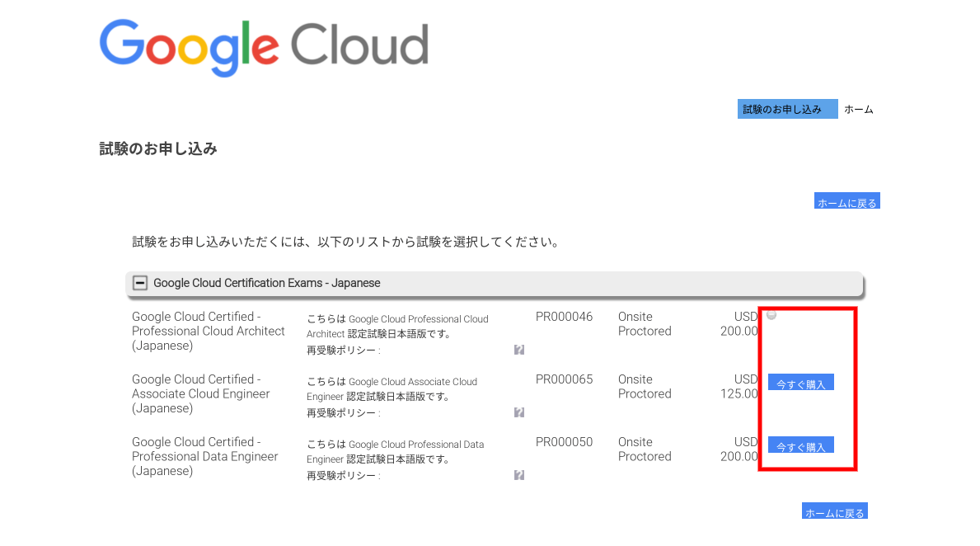Click USD 200.00 price for Data Engineer
Image resolution: width=980 pixels, height=546 pixels.
point(739,449)
